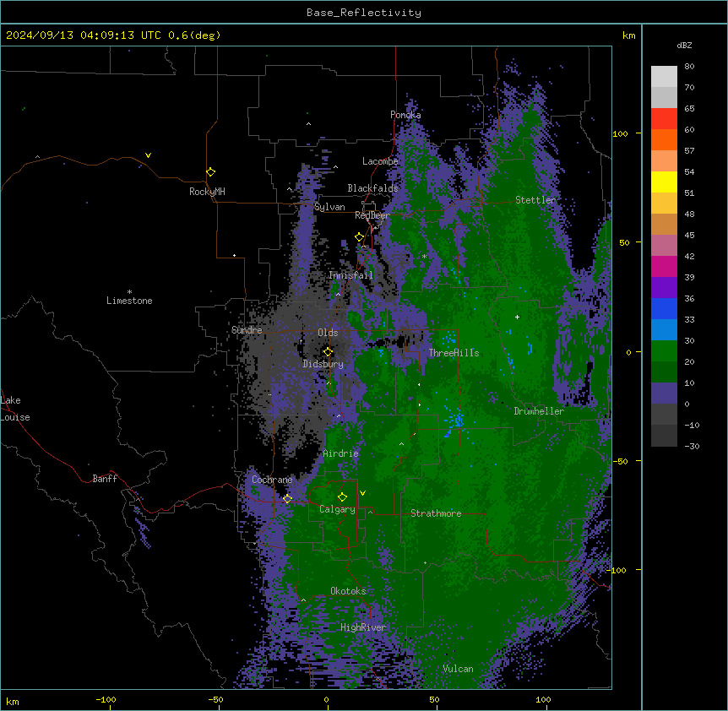Click white plus marker north of Drumheller

click(517, 317)
